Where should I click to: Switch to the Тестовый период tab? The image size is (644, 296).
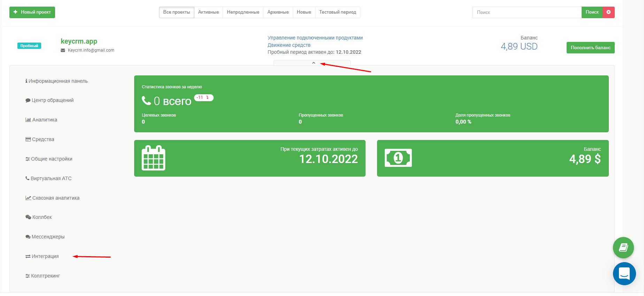click(338, 12)
